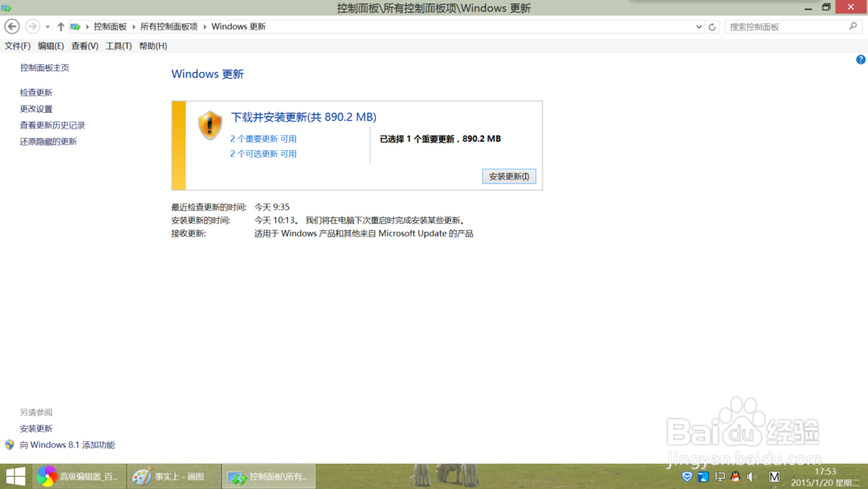Image resolution: width=868 pixels, height=489 pixels.
Task: Click heading 下载并安装更新(共 890.2 MB)
Action: click(x=303, y=117)
